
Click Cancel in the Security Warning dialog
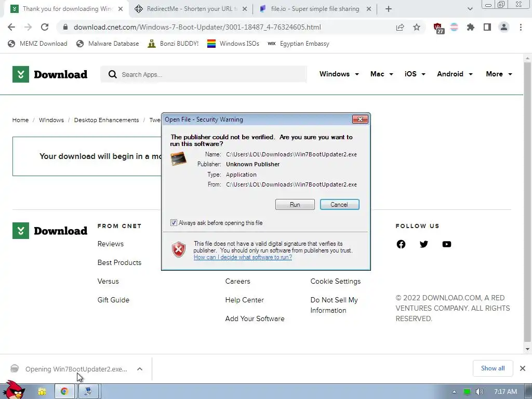click(339, 205)
